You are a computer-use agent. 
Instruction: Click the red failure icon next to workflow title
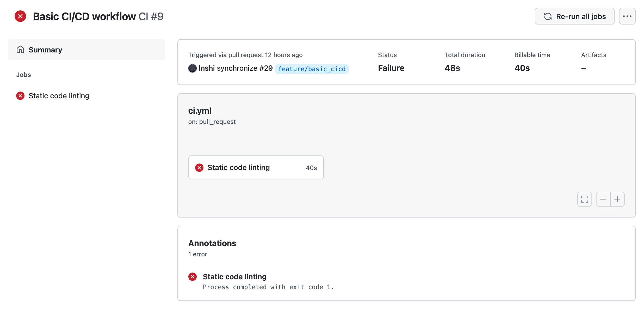(20, 16)
